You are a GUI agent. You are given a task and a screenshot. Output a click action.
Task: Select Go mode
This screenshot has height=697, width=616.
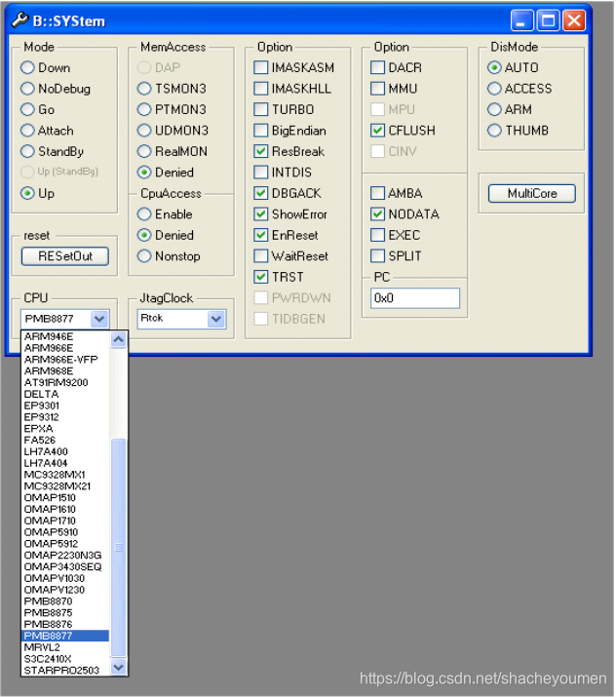point(27,109)
